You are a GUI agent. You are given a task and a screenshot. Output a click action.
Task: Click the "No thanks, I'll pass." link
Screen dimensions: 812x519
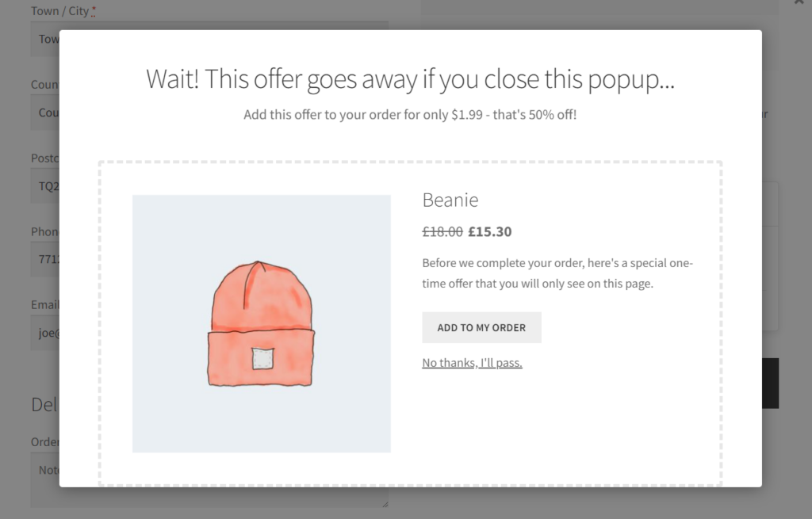pyautogui.click(x=472, y=362)
